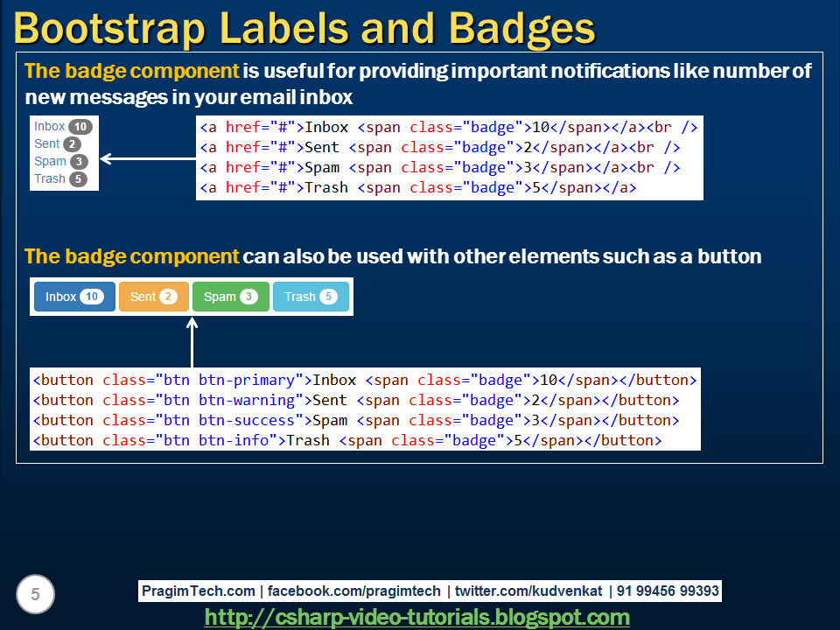The height and width of the screenshot is (630, 840).
Task: Click the badge count inside the Inbox button
Action: 91,296
